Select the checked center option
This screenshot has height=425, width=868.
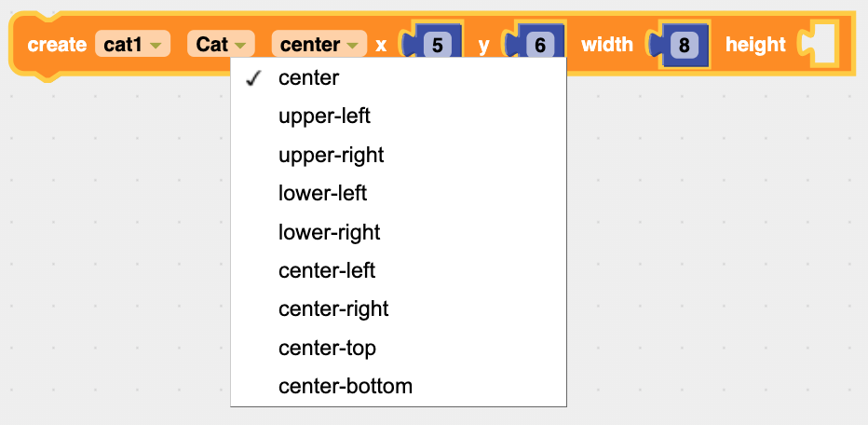click(398, 78)
